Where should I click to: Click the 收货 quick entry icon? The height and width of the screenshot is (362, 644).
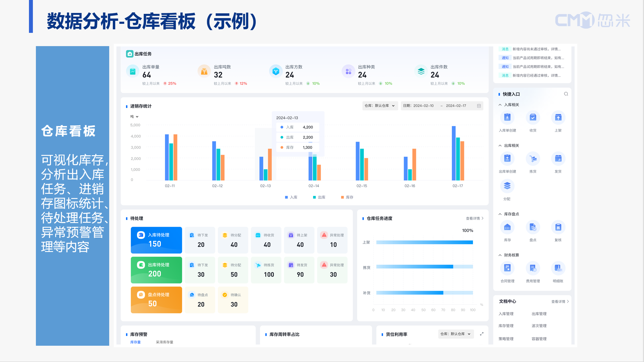[x=533, y=118]
